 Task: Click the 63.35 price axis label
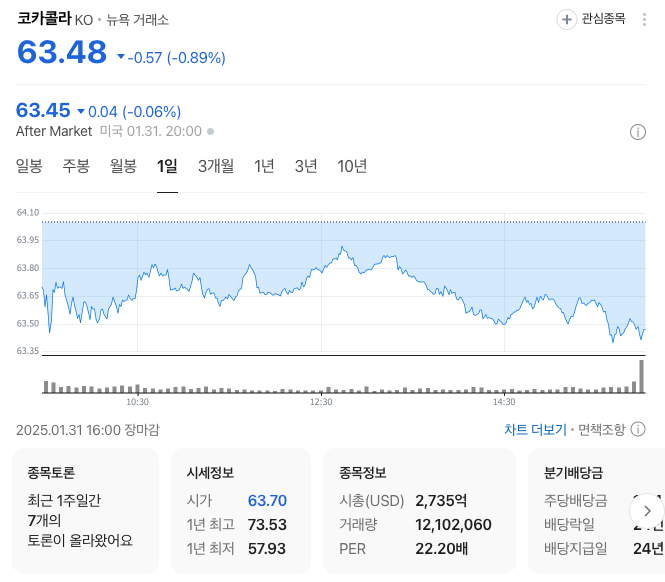28,351
